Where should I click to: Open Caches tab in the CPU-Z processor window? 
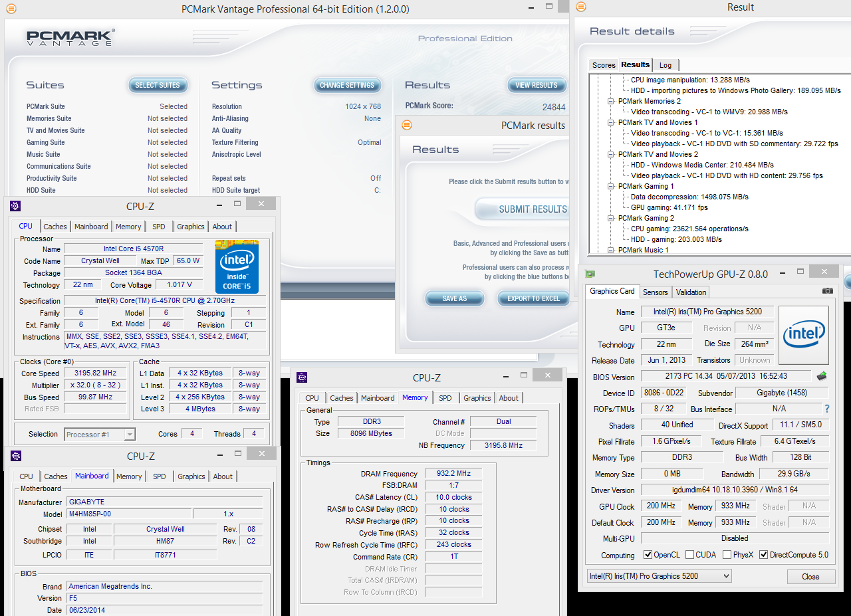[x=55, y=227]
